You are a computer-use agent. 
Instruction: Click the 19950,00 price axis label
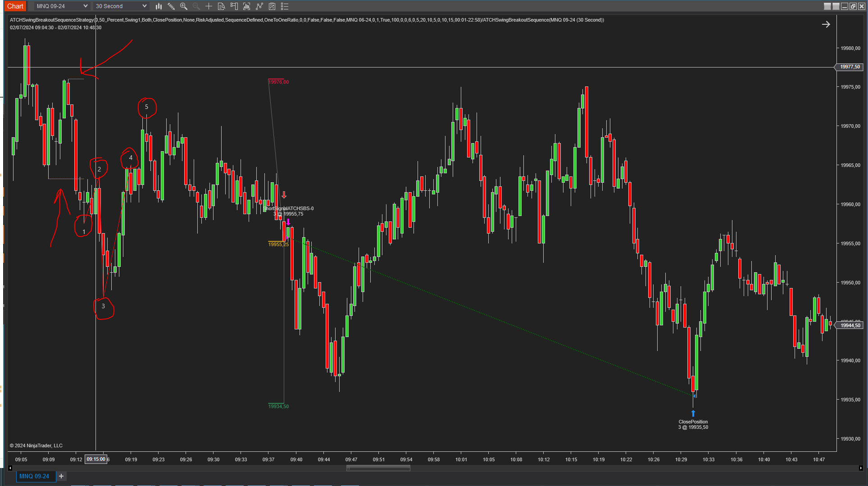850,283
